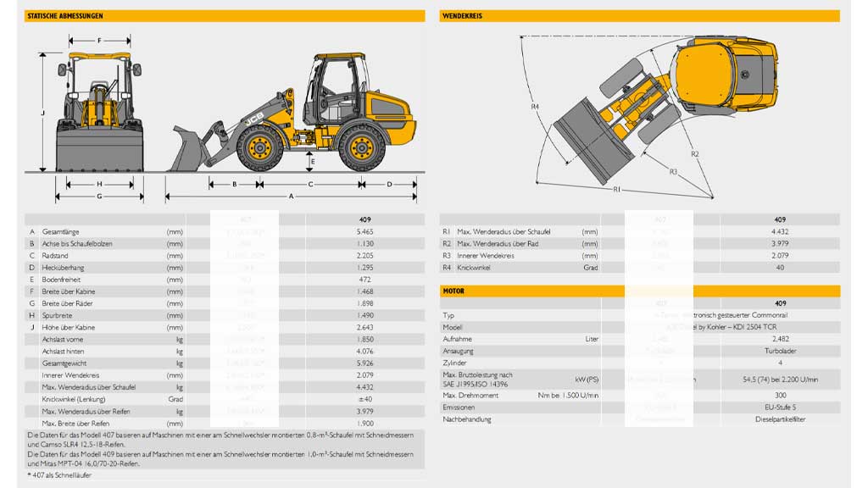
Task: Click the Achslast vorne label
Action: [63, 339]
